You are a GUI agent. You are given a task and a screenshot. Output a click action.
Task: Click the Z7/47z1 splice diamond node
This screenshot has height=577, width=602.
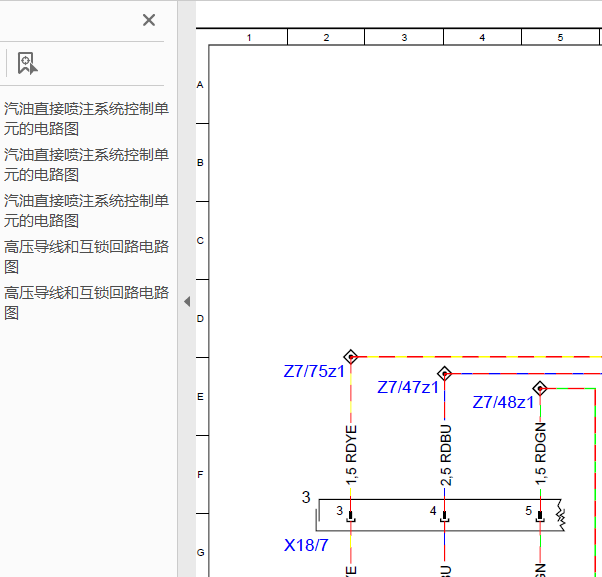tap(444, 373)
